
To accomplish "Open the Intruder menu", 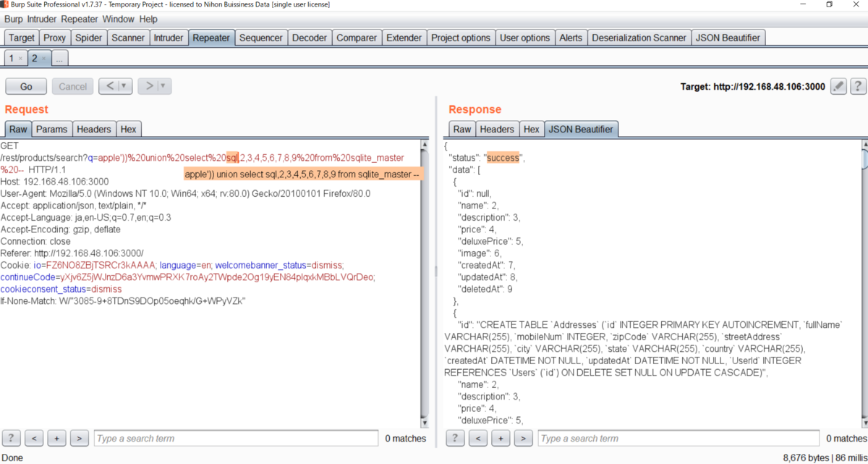I will point(42,19).
